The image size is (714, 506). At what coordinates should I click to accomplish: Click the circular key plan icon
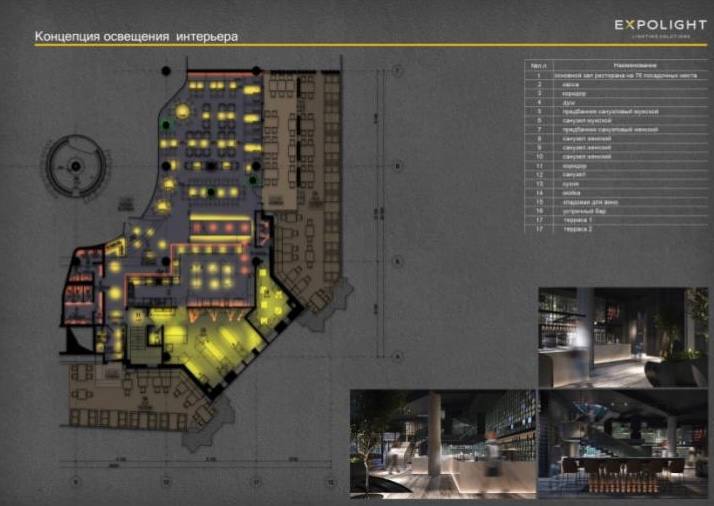click(74, 166)
